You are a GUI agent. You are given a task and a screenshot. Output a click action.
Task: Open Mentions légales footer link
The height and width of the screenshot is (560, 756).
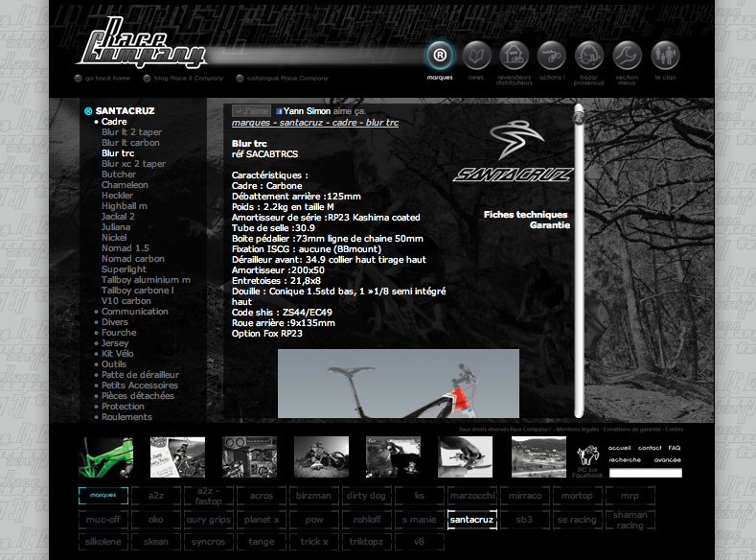click(577, 430)
